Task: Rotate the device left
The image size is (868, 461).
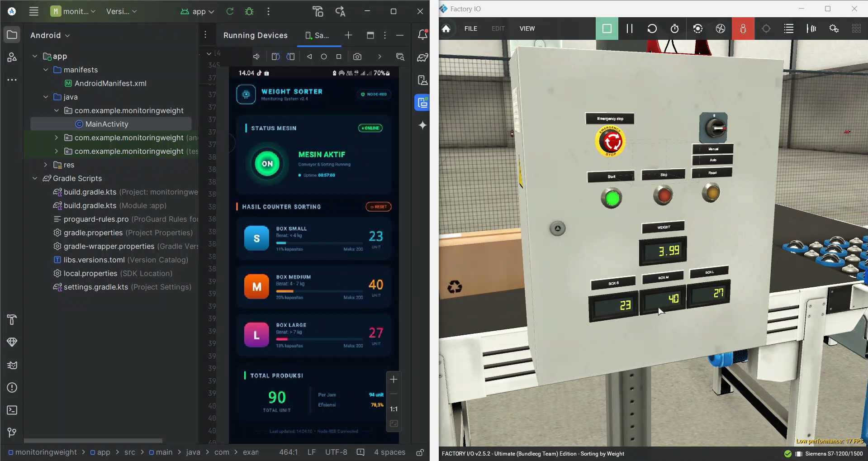Action: click(x=275, y=57)
